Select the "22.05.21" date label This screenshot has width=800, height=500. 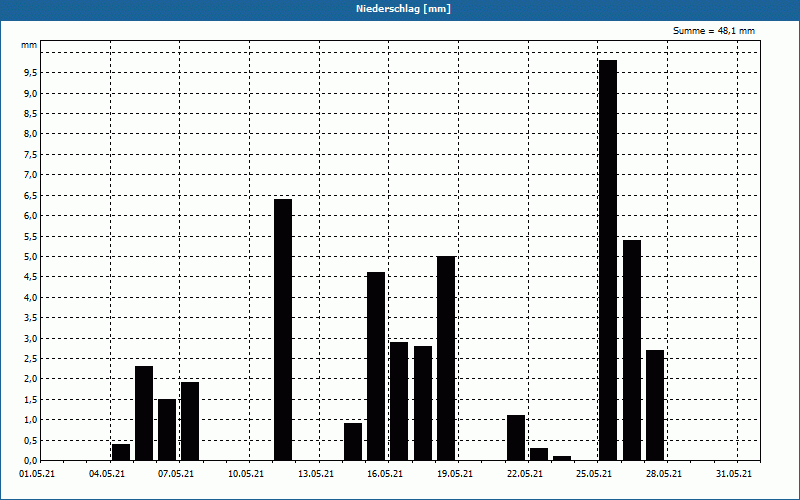[x=524, y=474]
